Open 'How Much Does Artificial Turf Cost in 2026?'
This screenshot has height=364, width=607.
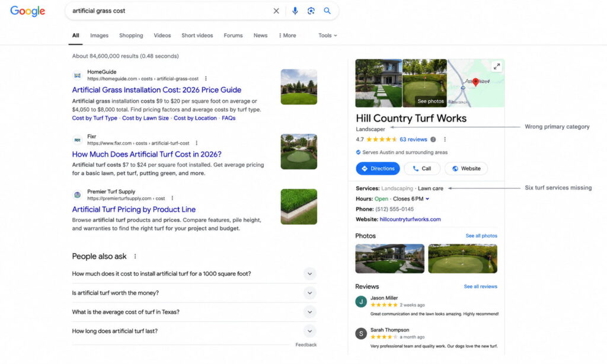[x=147, y=154]
